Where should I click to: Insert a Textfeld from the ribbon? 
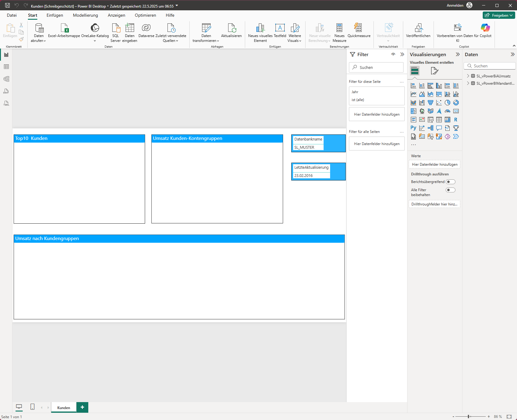pos(280,28)
